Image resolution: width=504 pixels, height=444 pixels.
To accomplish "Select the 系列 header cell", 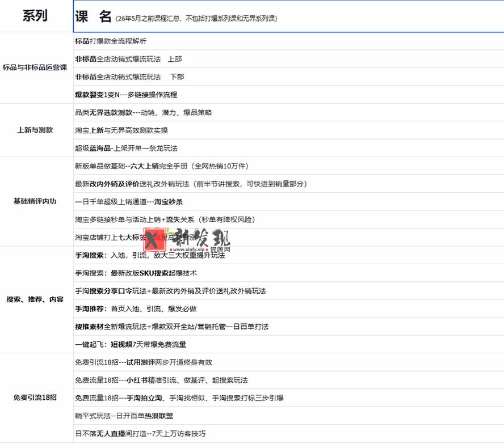I will [36, 16].
